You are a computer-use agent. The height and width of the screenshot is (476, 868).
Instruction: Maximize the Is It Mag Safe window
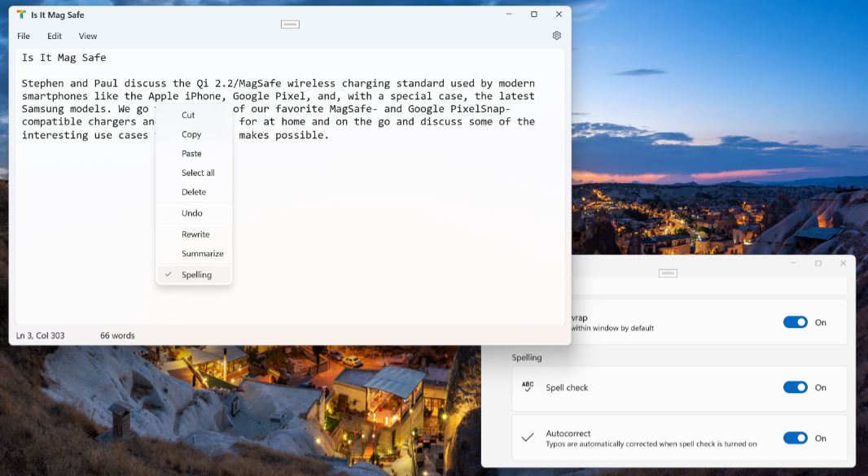[534, 15]
